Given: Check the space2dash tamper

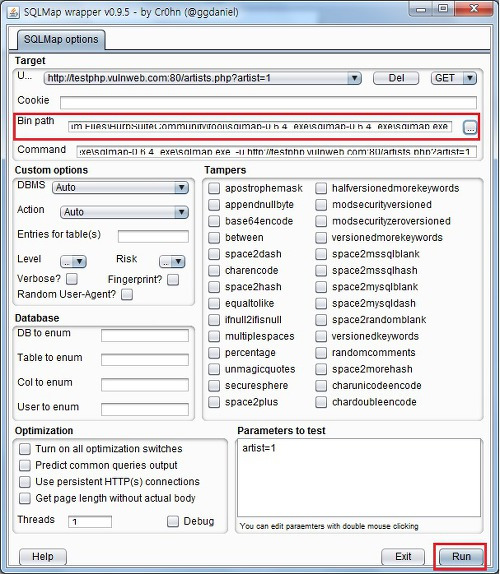Looking at the screenshot, I should (x=214, y=254).
